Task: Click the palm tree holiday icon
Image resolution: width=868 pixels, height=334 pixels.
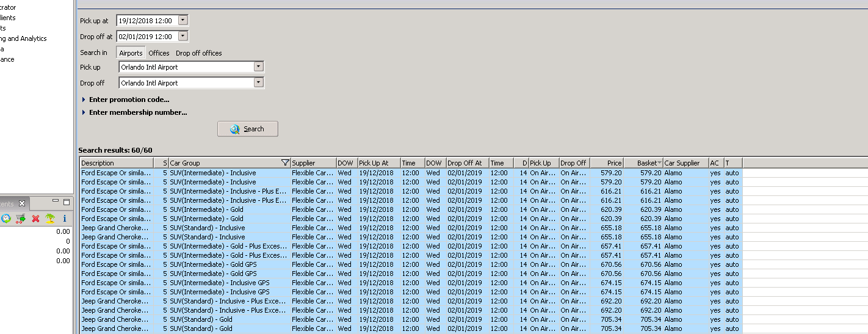Action: coord(50,218)
